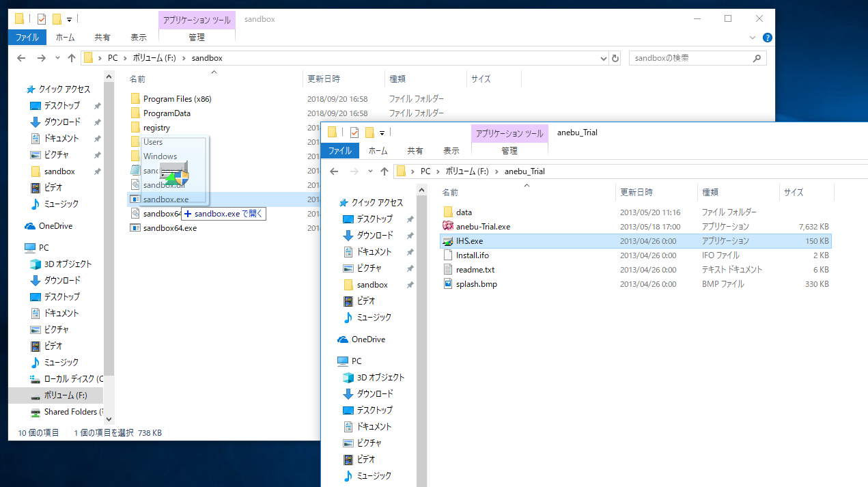Select sandbox64.exe in the sandbox folder
Viewport: 868px width, 487px height.
click(172, 227)
